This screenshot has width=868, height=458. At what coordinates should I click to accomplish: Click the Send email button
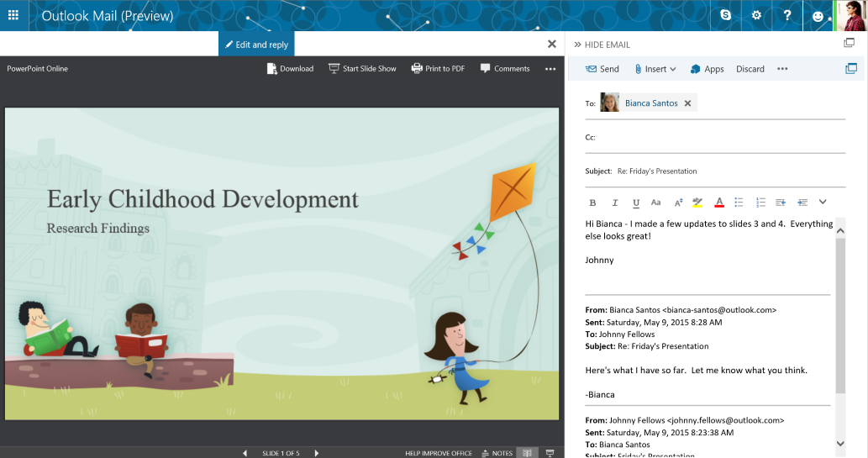click(602, 69)
